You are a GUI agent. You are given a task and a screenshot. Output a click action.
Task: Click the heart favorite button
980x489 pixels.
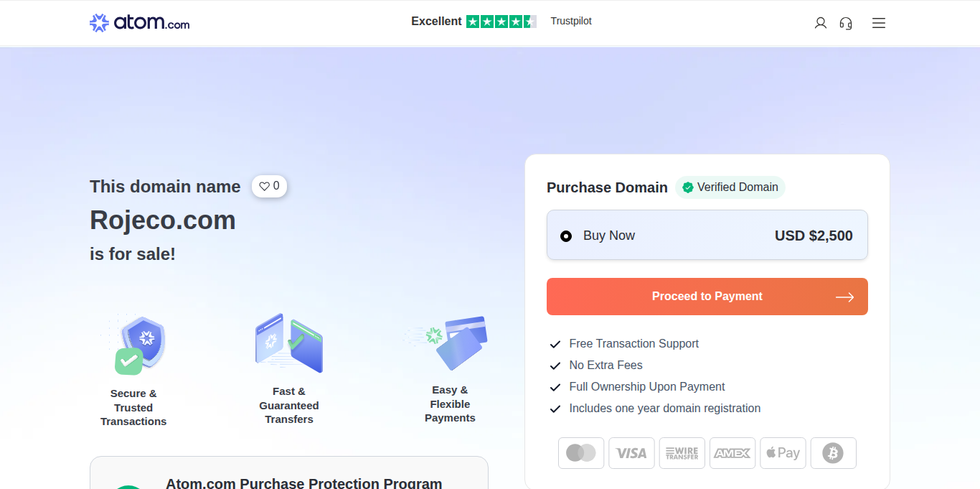(x=269, y=186)
